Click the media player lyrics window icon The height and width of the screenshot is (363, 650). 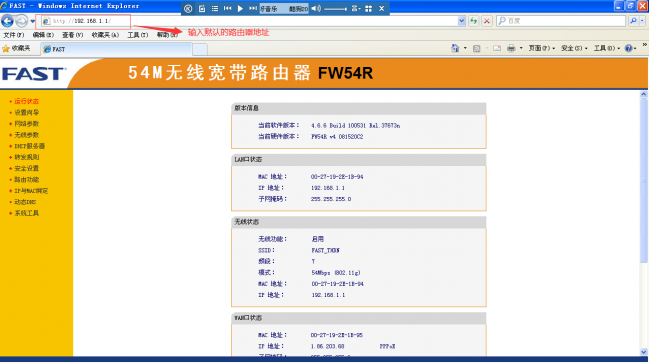coord(202,8)
